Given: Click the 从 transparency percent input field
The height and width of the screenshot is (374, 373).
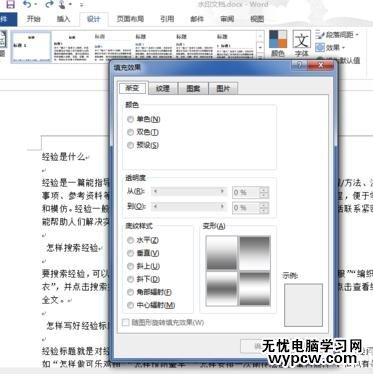Looking at the screenshot, I should 246,192.
